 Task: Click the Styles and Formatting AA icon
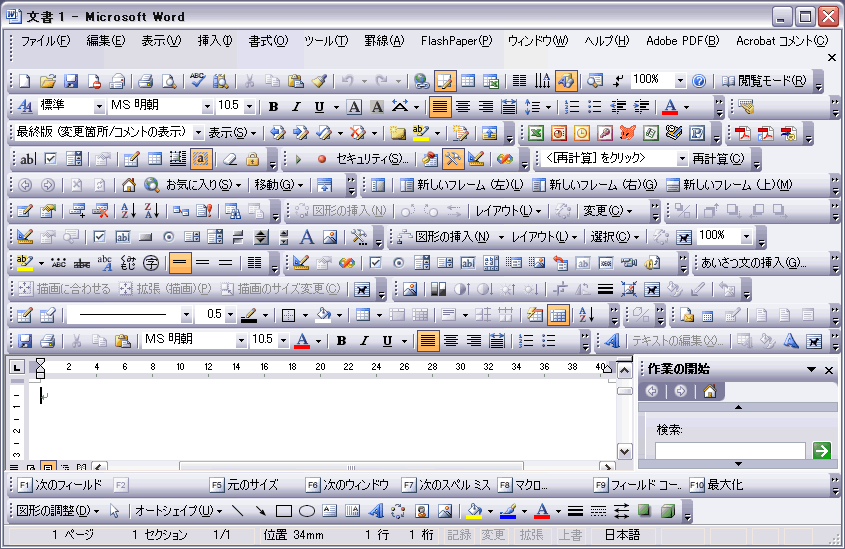pyautogui.click(x=25, y=107)
